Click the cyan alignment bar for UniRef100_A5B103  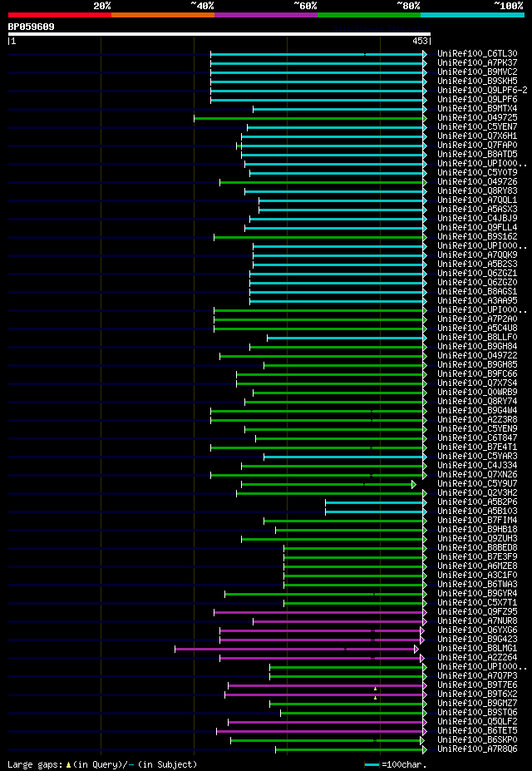point(377,512)
